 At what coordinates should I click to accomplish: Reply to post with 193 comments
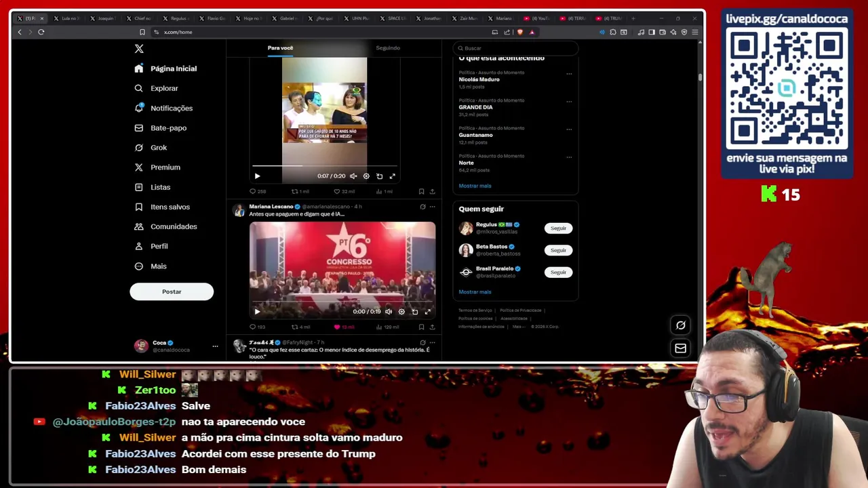point(257,327)
